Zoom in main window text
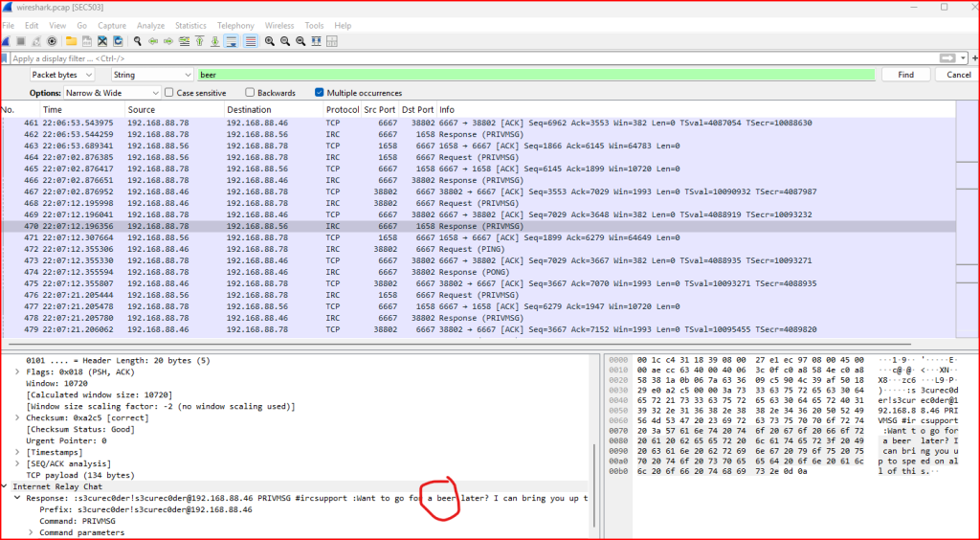The height and width of the screenshot is (540, 980). click(269, 41)
